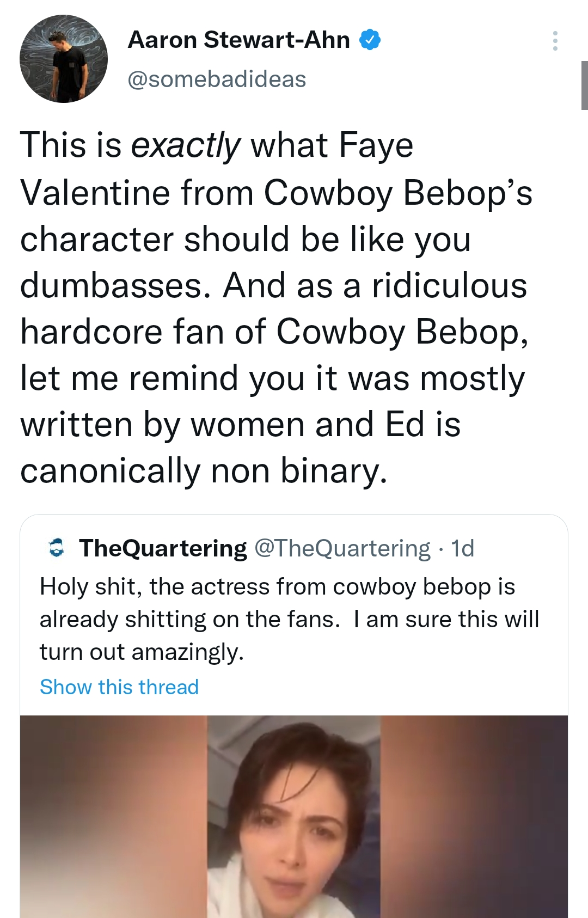Tap the italic word "exactly"

[x=185, y=145]
